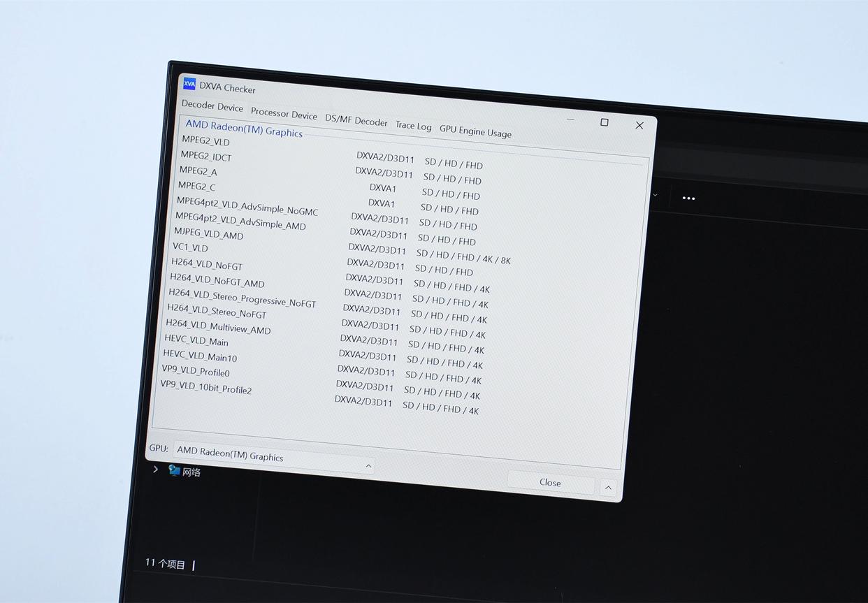The image size is (868, 603).
Task: Click the Close button
Action: click(550, 483)
